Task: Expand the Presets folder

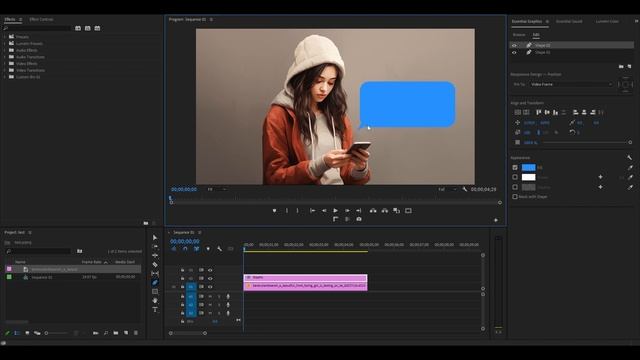Action: point(5,37)
